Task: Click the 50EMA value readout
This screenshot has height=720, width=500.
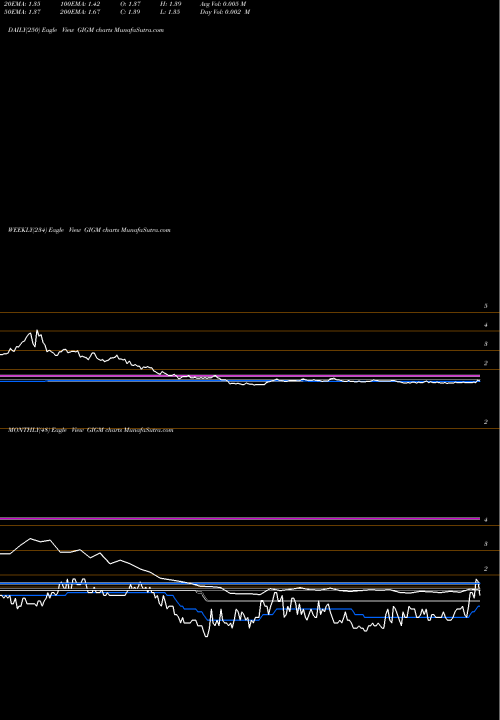Action: pos(24,12)
